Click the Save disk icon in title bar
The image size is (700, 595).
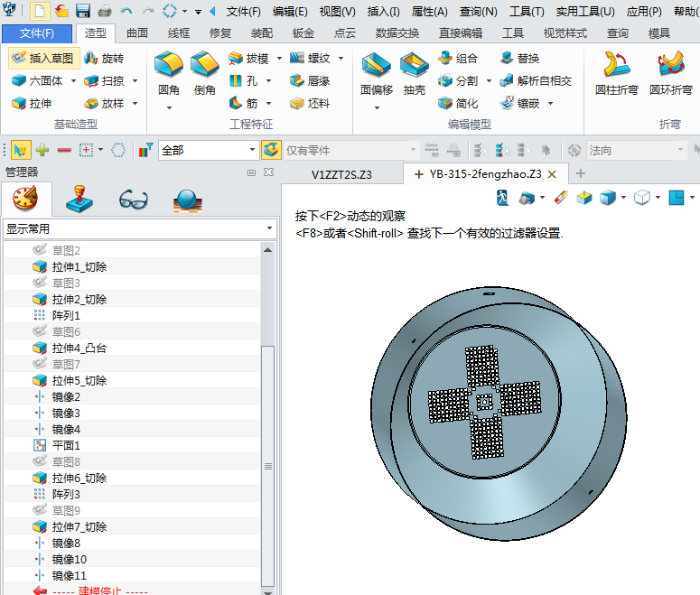(x=83, y=12)
